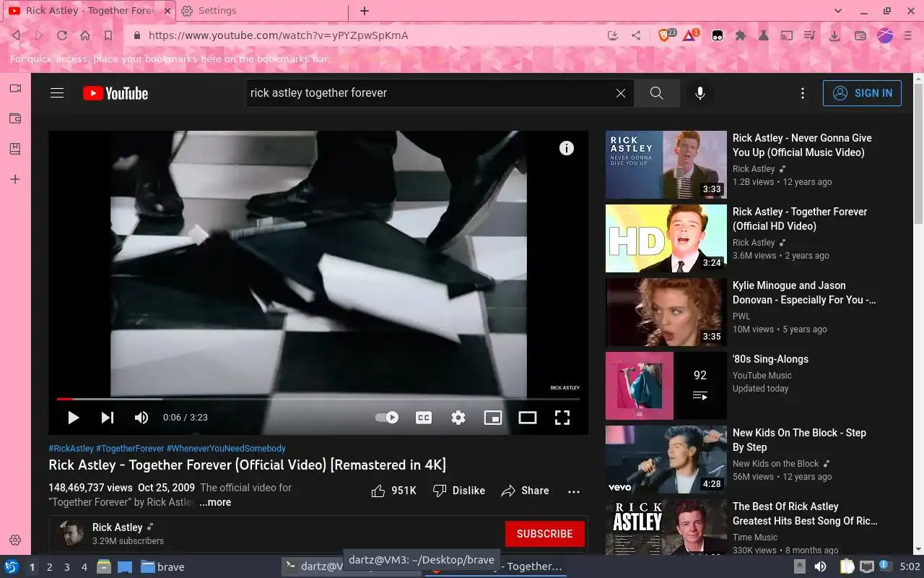Open Rick Astley channel avatar
The height and width of the screenshot is (578, 924).
click(71, 533)
